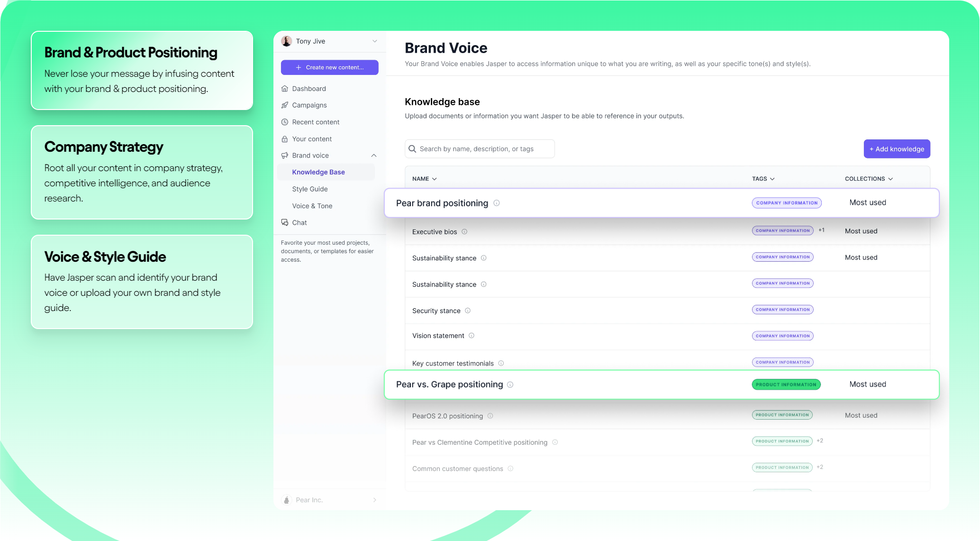Open Voice & Tone sidebar item
Screen dimensions: 980x541
tap(312, 206)
